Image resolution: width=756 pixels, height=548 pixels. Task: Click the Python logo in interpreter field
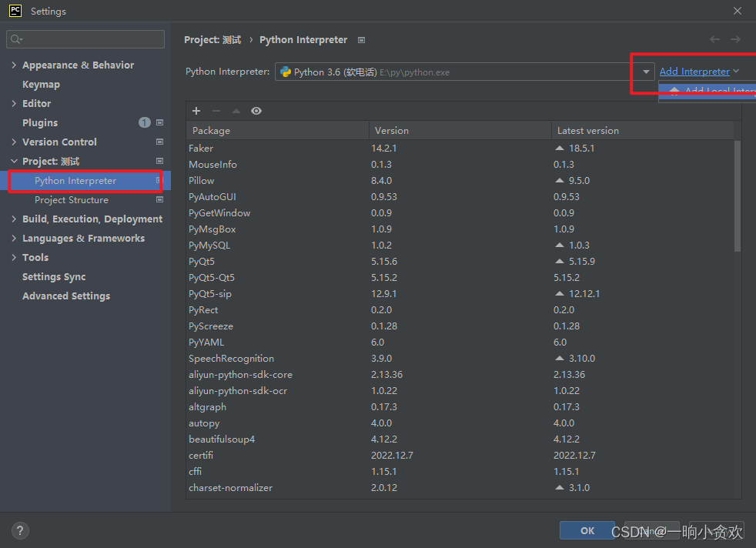click(286, 72)
